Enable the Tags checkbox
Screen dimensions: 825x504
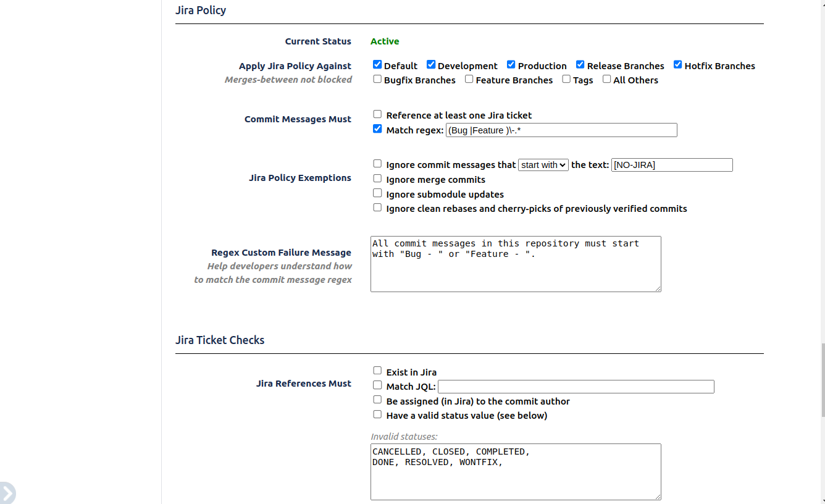[x=566, y=78]
